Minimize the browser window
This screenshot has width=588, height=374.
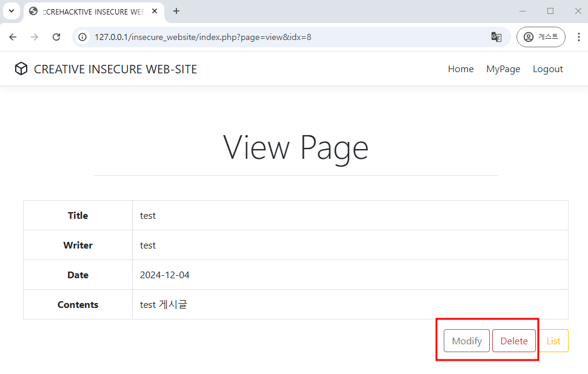tap(523, 12)
